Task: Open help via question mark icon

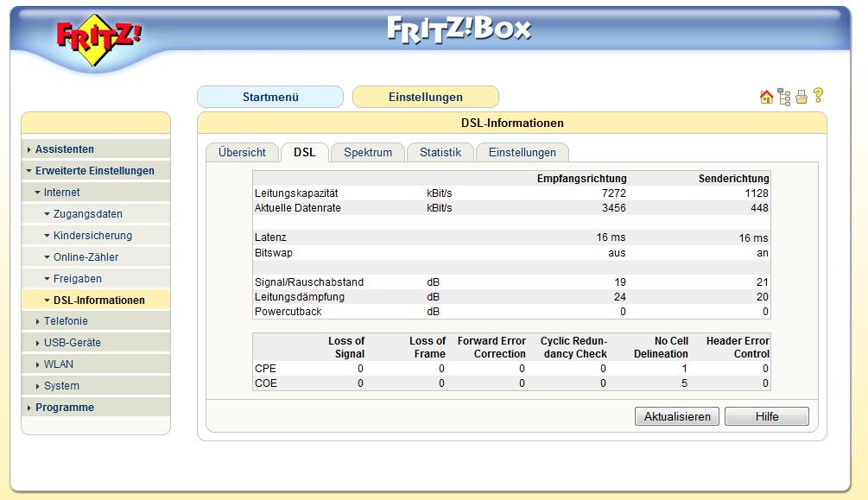Action: 818,95
